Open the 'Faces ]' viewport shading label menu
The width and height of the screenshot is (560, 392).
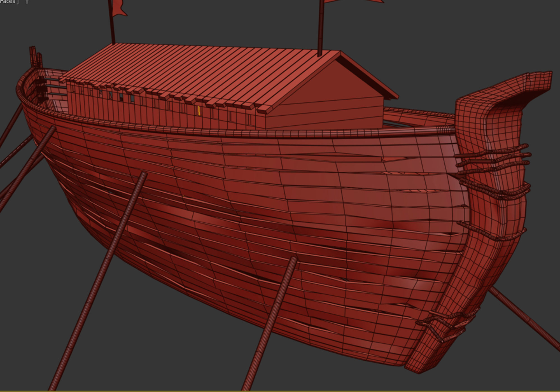click(9, 2)
